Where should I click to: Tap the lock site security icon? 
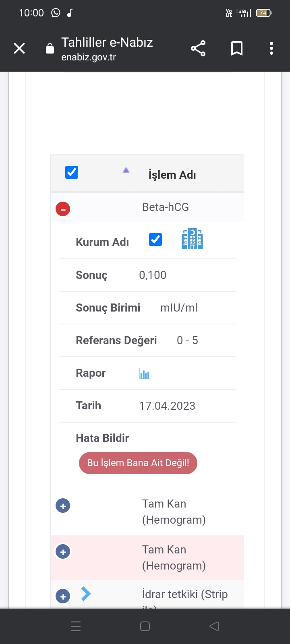50,49
